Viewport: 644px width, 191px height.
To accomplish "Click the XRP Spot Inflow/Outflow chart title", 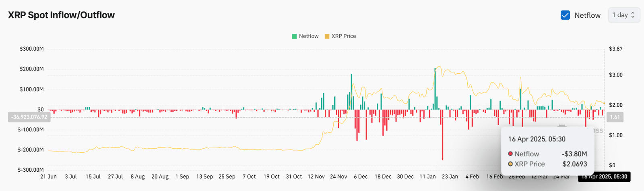I will pos(61,15).
